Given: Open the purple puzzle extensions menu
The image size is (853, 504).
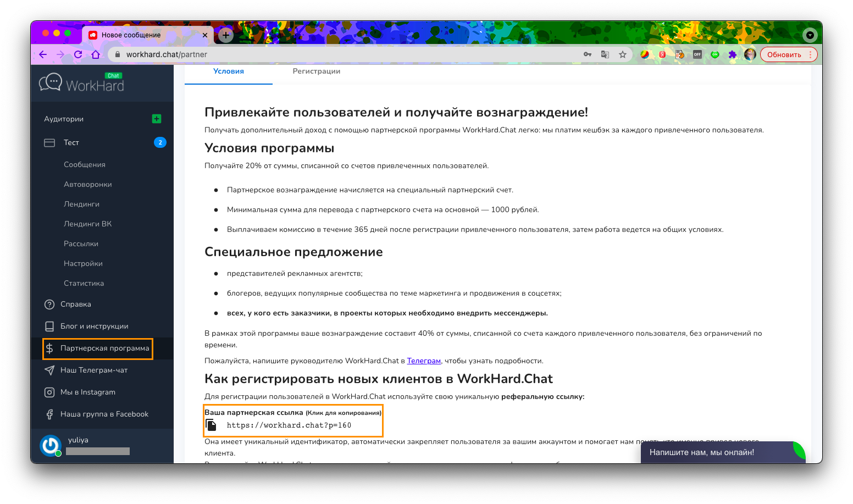Looking at the screenshot, I should [733, 54].
